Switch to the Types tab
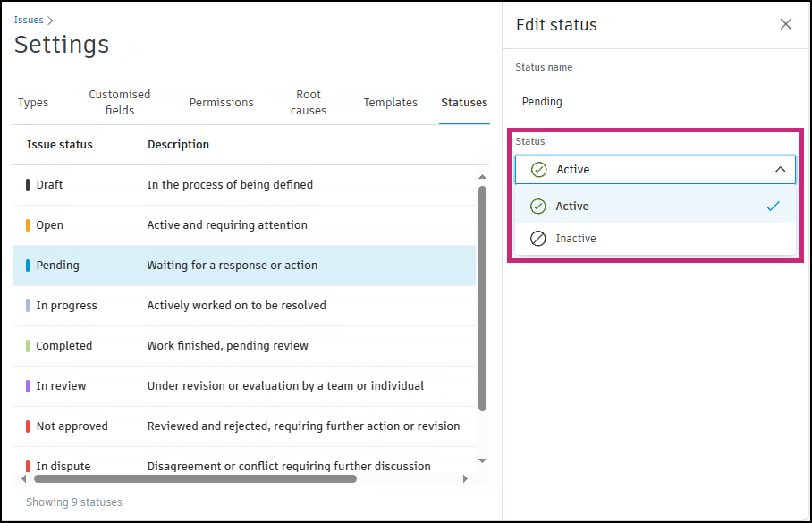 coord(33,103)
